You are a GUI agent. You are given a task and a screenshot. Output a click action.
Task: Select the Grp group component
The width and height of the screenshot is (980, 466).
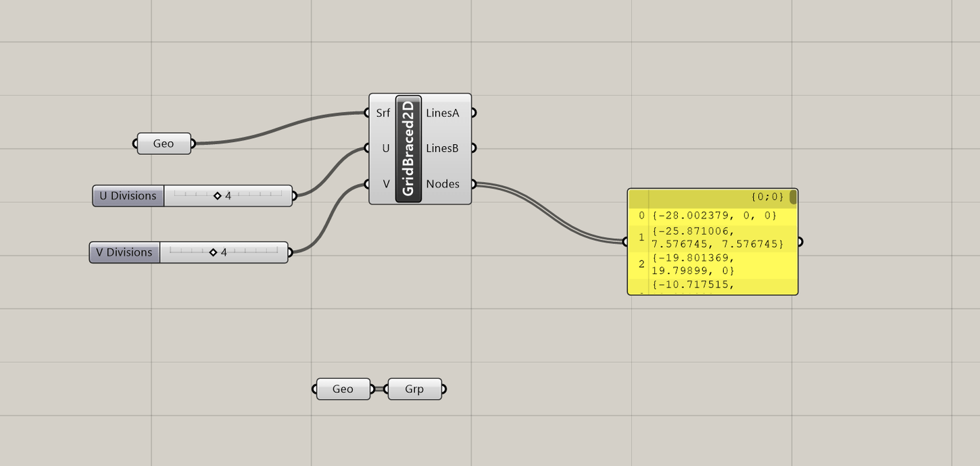click(x=414, y=389)
